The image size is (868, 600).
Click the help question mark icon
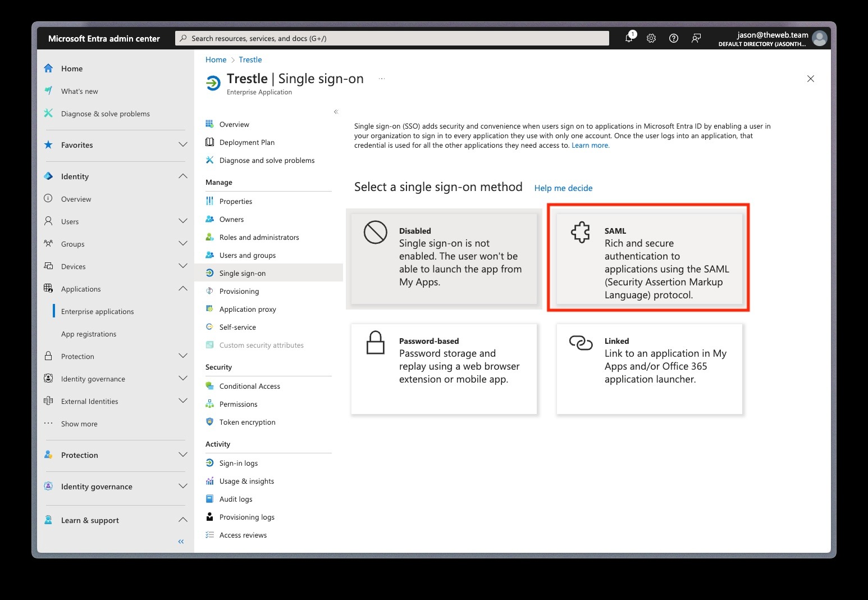(x=674, y=38)
